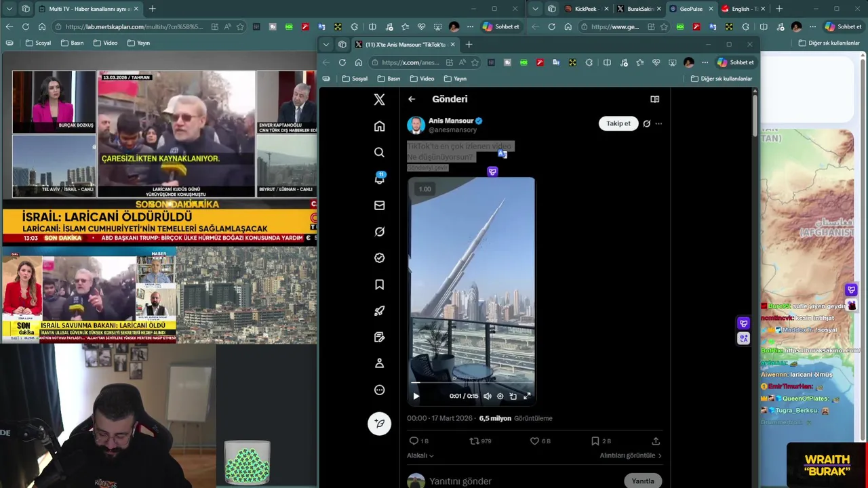Open X home from the sidebar
Viewport: 868px width, 488px height.
[379, 126]
